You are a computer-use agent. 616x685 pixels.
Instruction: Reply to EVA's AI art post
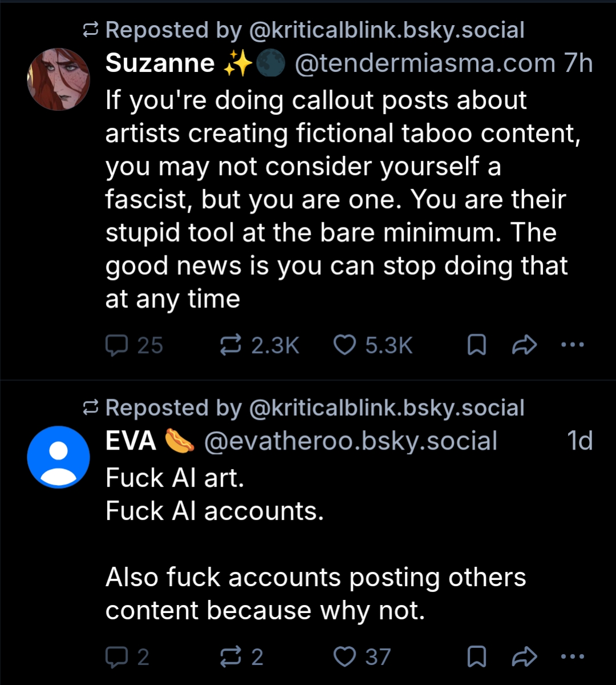(x=118, y=657)
